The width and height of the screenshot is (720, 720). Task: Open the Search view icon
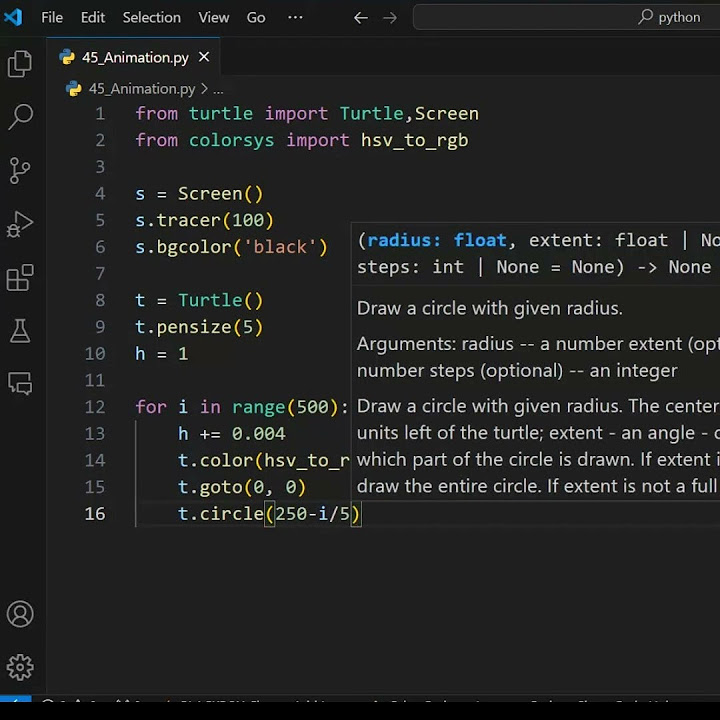coord(20,117)
